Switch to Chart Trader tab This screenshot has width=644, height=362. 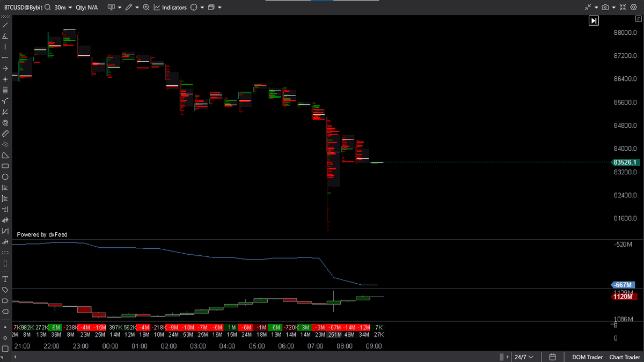[624, 357]
